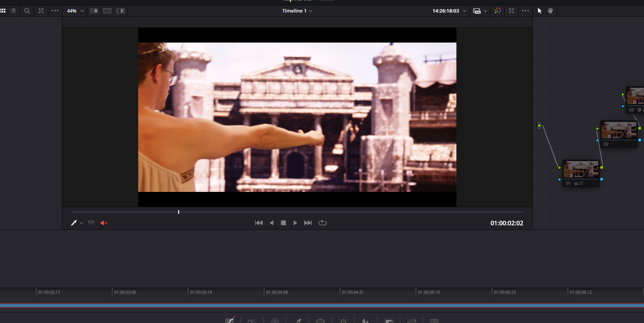Click timeline ruler marker 01:00:03:19
The image size is (644, 323).
(201, 292)
